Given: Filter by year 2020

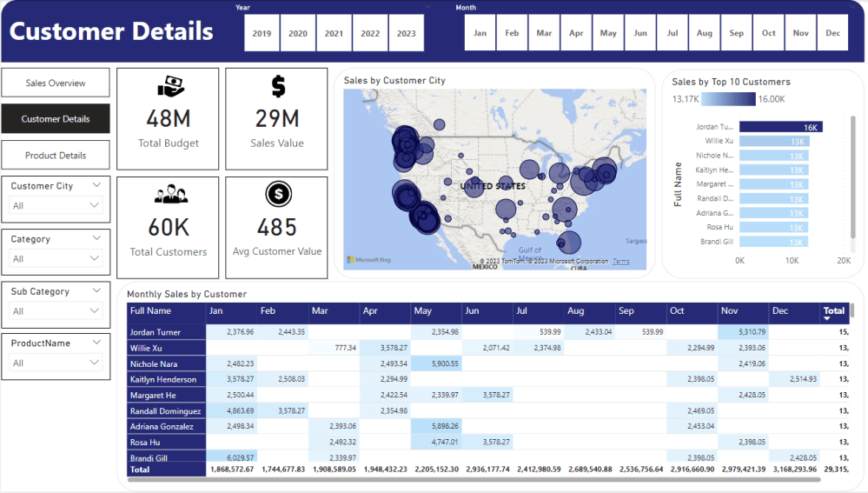Looking at the screenshot, I should click(298, 33).
